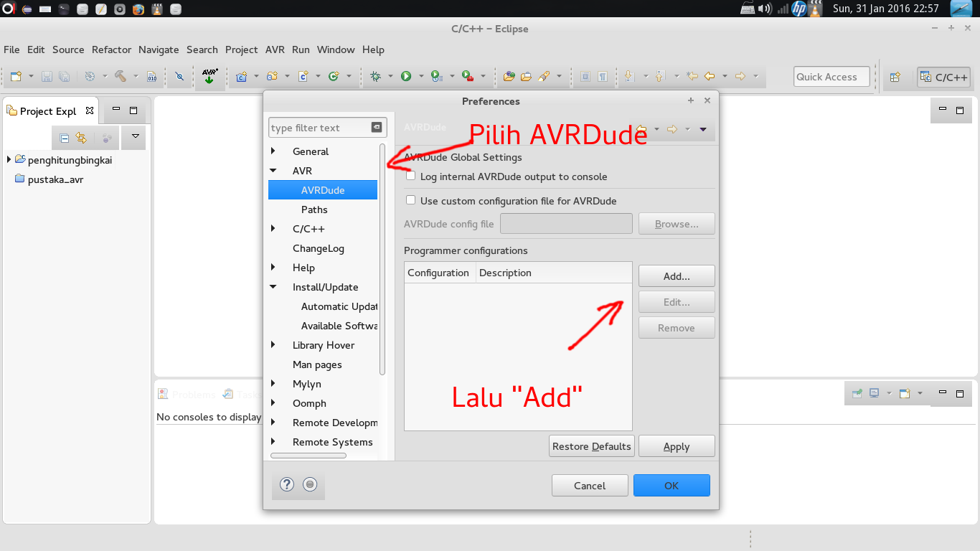The width and height of the screenshot is (980, 551).
Task: Click the Quick Access field
Action: (831, 77)
